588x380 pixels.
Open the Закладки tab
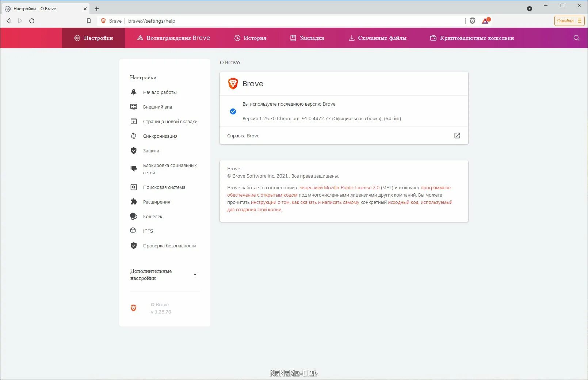307,38
